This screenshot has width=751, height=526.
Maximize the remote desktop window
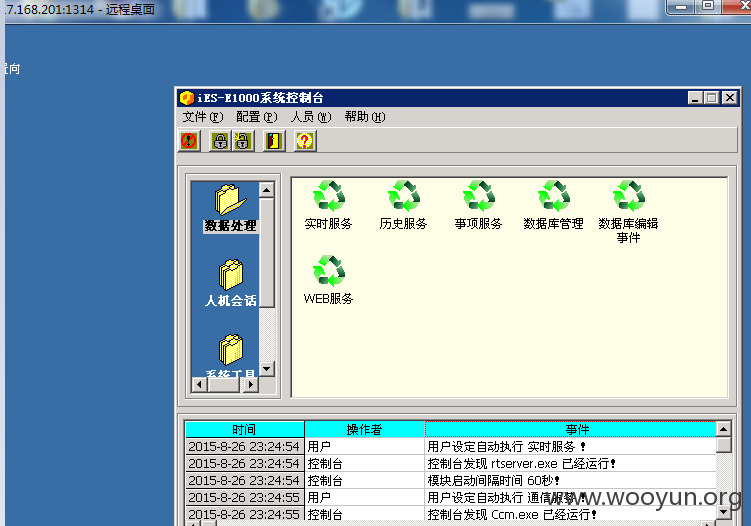pyautogui.click(x=708, y=7)
